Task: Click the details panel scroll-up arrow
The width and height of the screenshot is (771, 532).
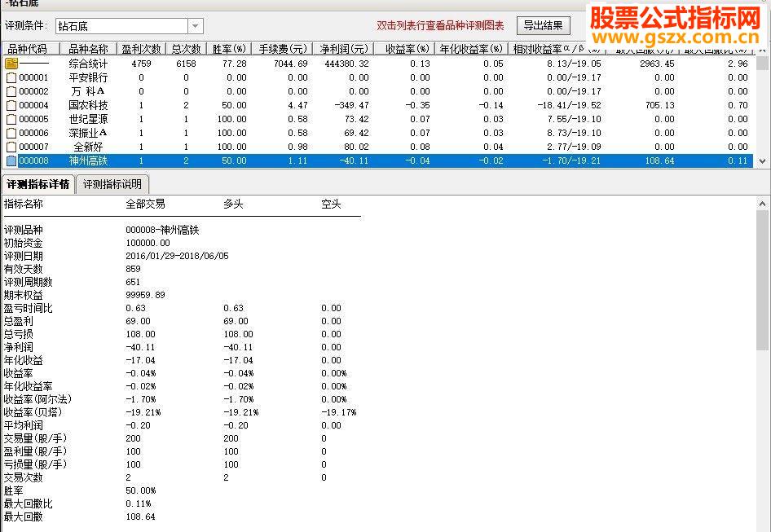Action: point(762,203)
